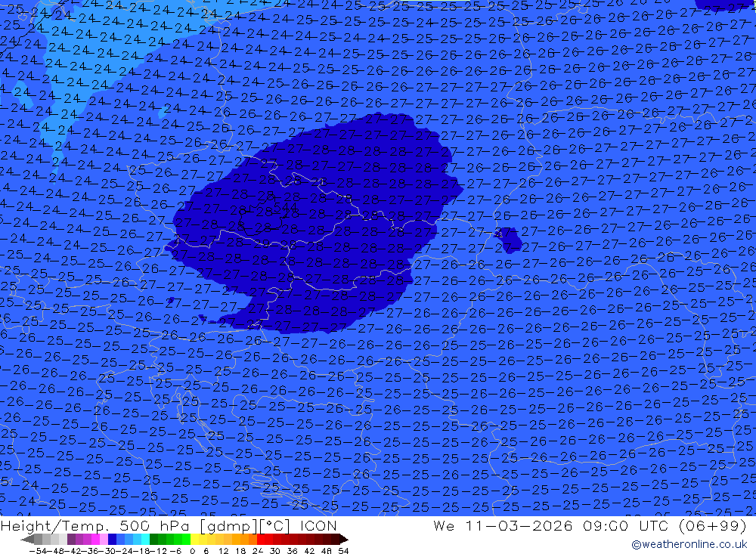Click the weatheronline.co.uk copyright link

(689, 544)
